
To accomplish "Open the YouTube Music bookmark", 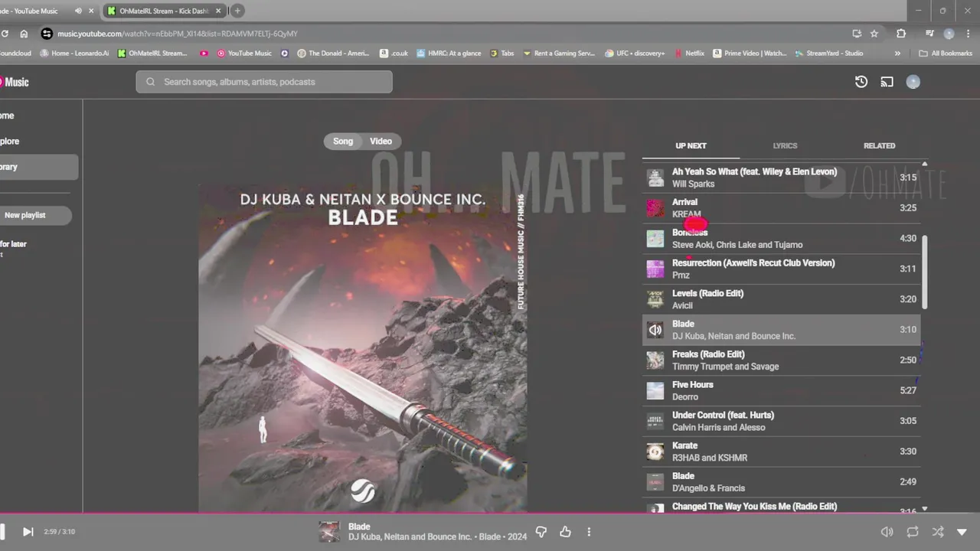I will [244, 54].
